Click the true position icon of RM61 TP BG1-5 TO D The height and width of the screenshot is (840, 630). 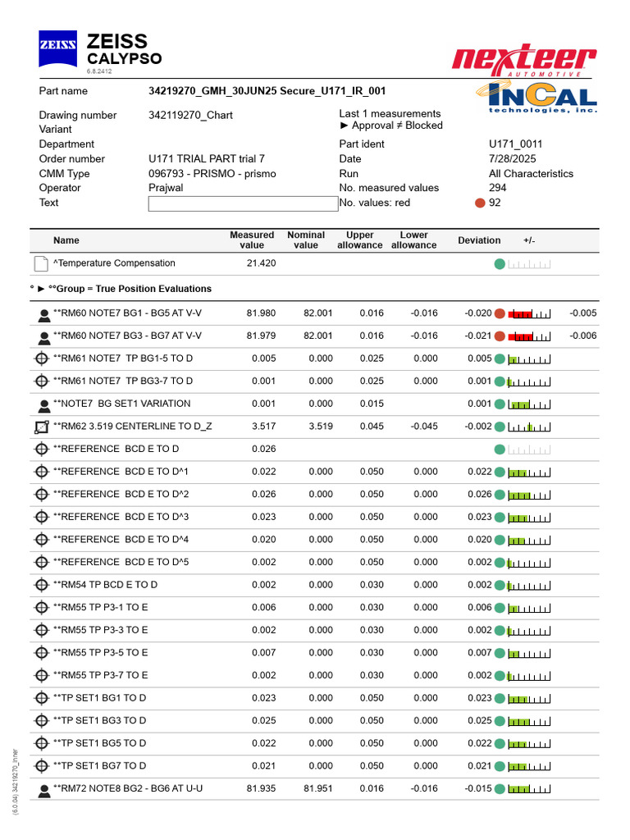[41, 359]
